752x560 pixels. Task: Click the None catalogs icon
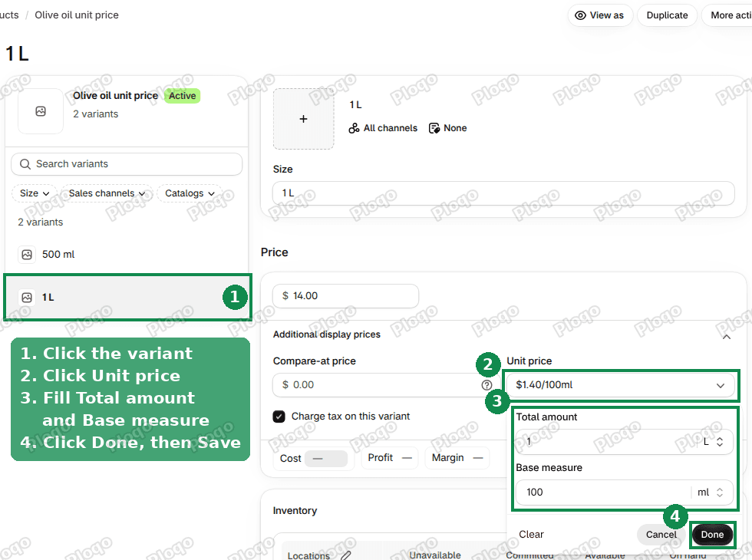[434, 128]
